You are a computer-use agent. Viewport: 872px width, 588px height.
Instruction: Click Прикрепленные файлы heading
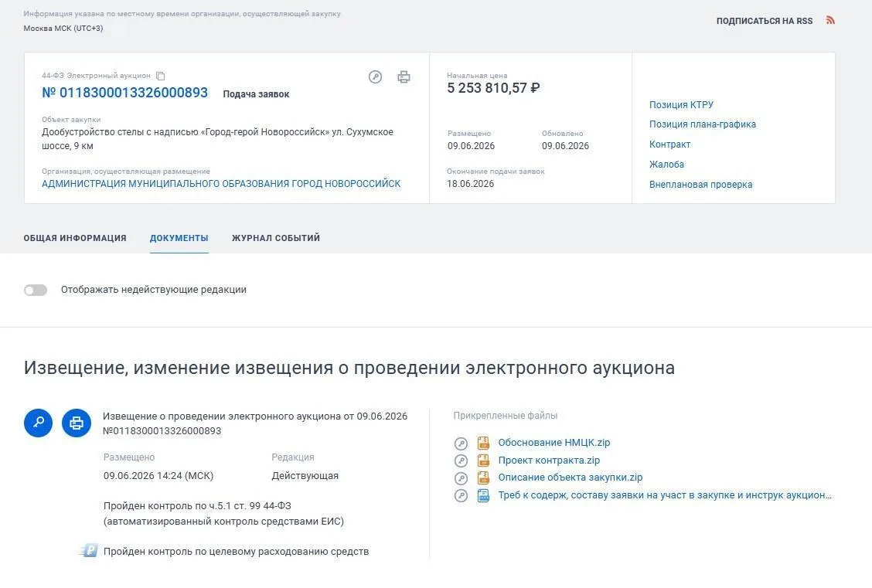(505, 416)
